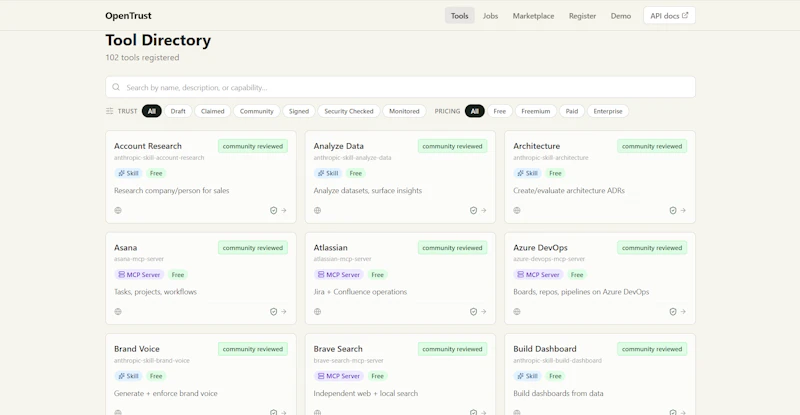The height and width of the screenshot is (415, 800).
Task: Click the arrow icon on Azure DevOps card
Action: (x=683, y=311)
